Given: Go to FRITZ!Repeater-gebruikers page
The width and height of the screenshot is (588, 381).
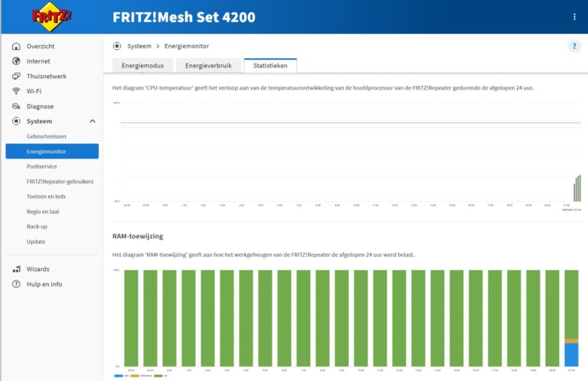Looking at the screenshot, I should click(60, 182).
